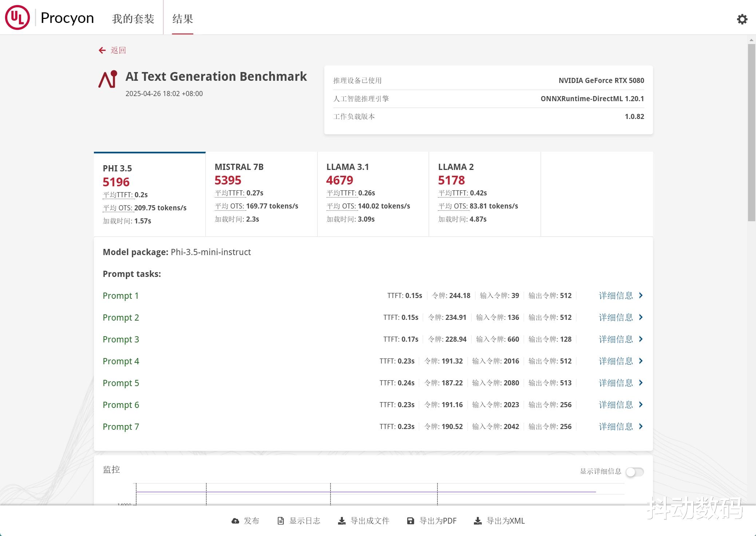Image resolution: width=756 pixels, height=536 pixels.
Task: Click the 返回 back link
Action: click(x=118, y=50)
